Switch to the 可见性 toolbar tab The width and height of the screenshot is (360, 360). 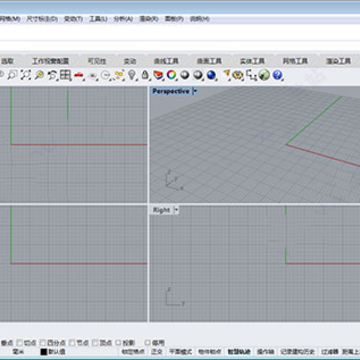pyautogui.click(x=97, y=61)
